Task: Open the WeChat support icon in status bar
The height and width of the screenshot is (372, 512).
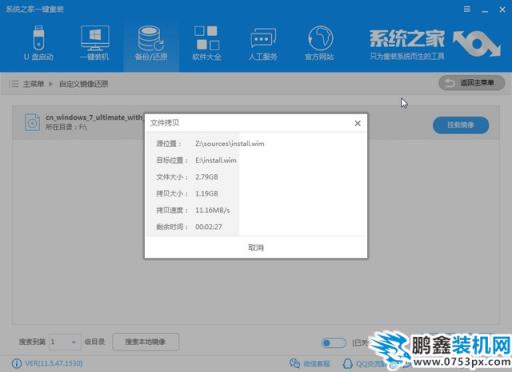Action: (294, 363)
